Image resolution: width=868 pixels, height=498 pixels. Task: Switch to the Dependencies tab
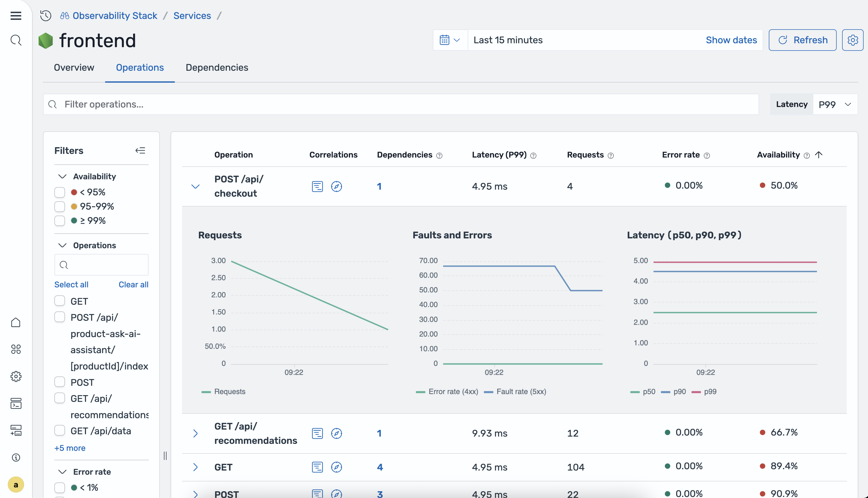[x=217, y=67]
